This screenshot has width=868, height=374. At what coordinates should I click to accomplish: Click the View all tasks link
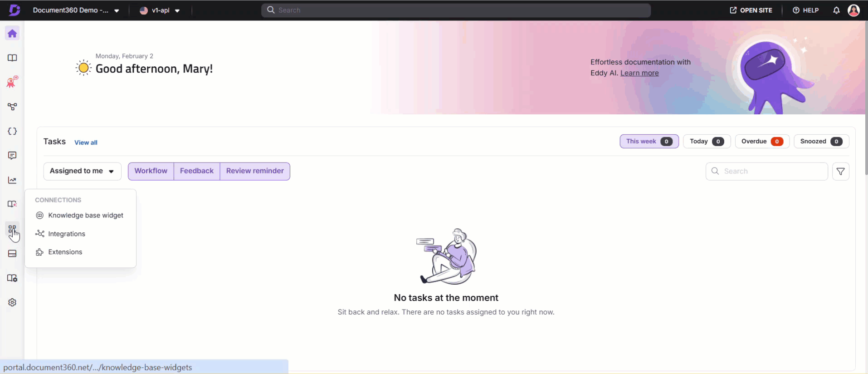(x=86, y=143)
